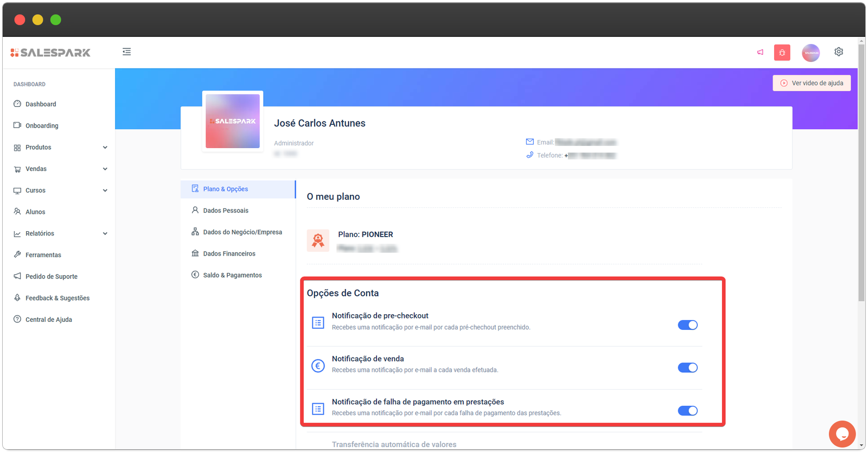Open the chat support bubble
The width and height of the screenshot is (868, 452).
click(x=842, y=434)
